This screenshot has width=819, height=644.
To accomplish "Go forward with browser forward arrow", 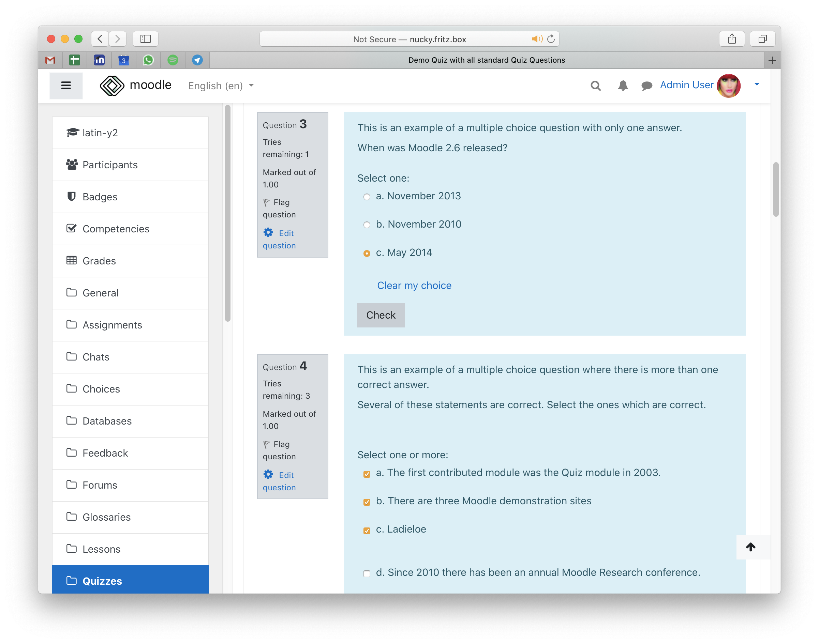I will click(x=118, y=39).
